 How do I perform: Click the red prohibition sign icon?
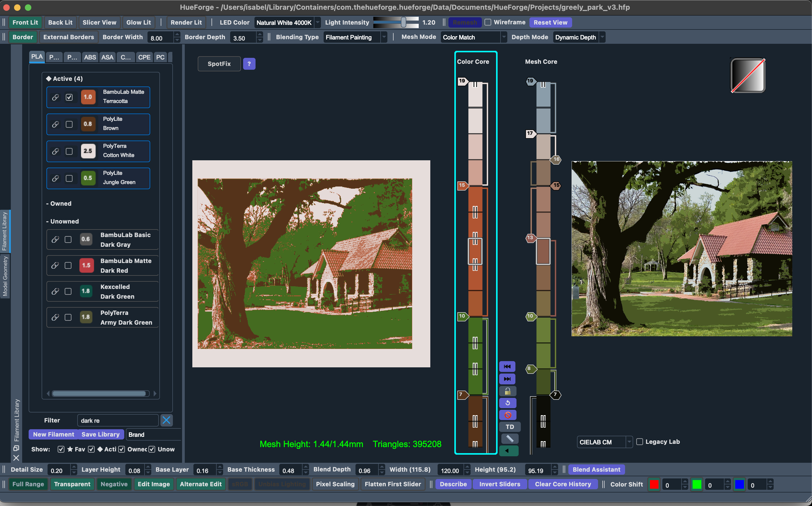coord(507,415)
